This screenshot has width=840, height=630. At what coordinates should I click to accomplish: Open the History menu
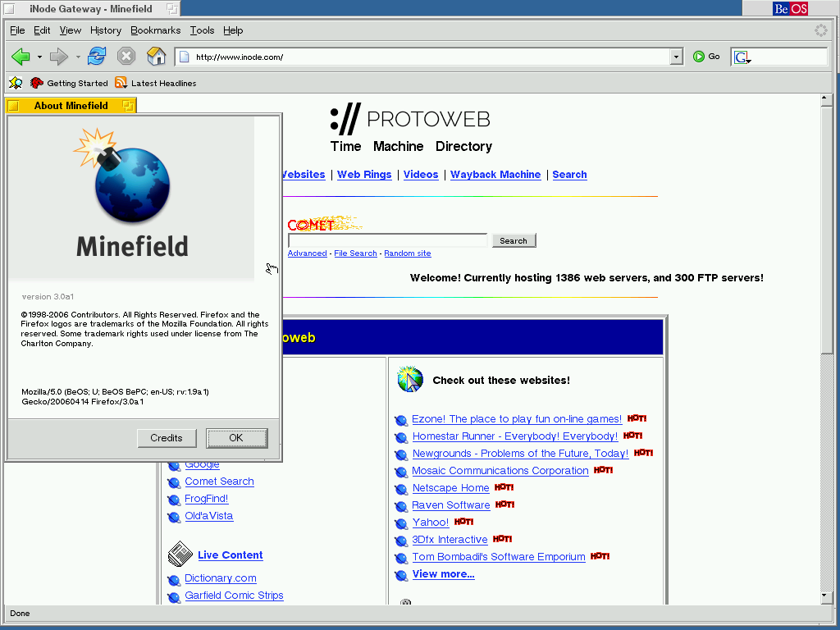106,30
